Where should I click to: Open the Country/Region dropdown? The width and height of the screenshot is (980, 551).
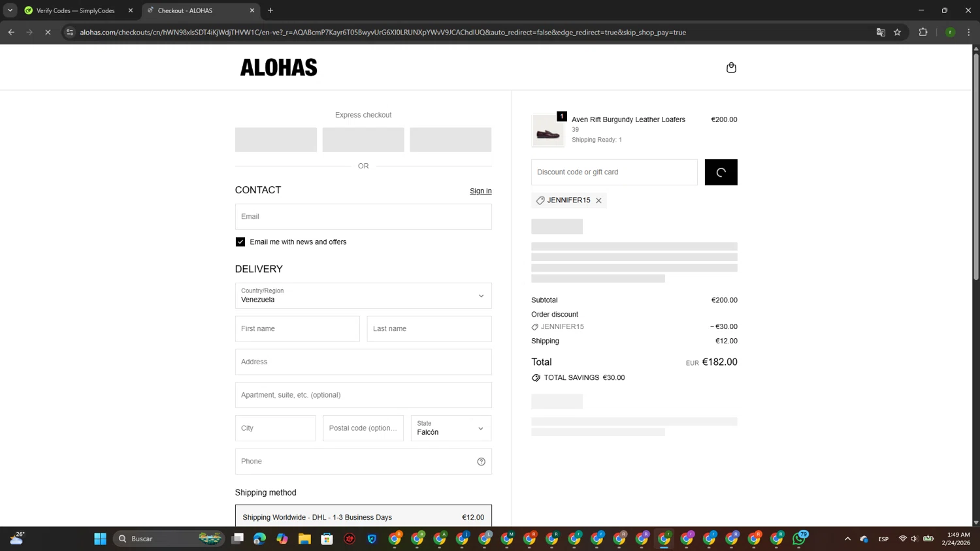(x=363, y=296)
